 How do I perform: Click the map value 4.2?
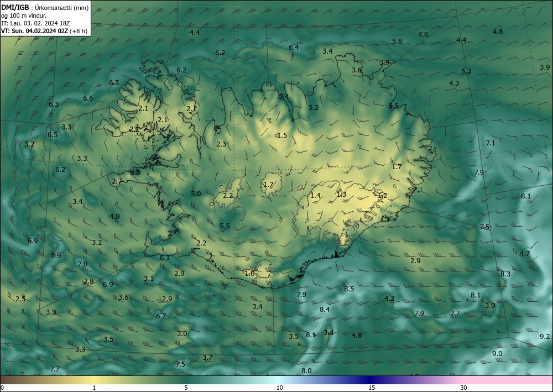(x=389, y=299)
